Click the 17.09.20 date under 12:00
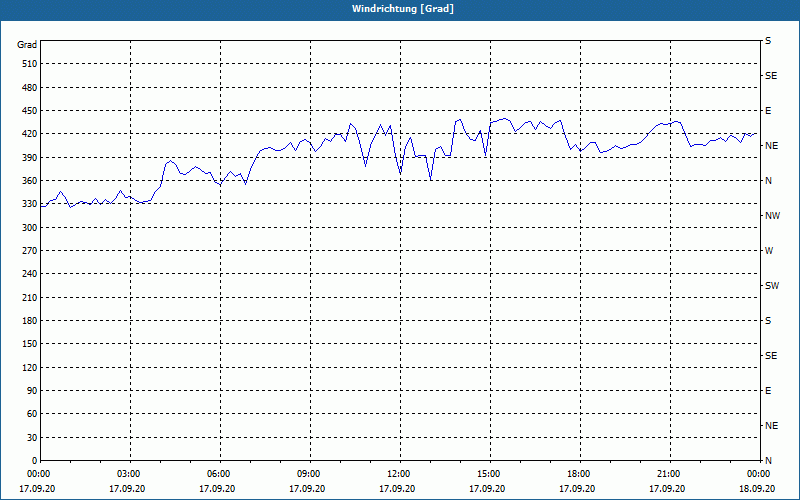Viewport: 800px width, 500px height. tap(397, 489)
